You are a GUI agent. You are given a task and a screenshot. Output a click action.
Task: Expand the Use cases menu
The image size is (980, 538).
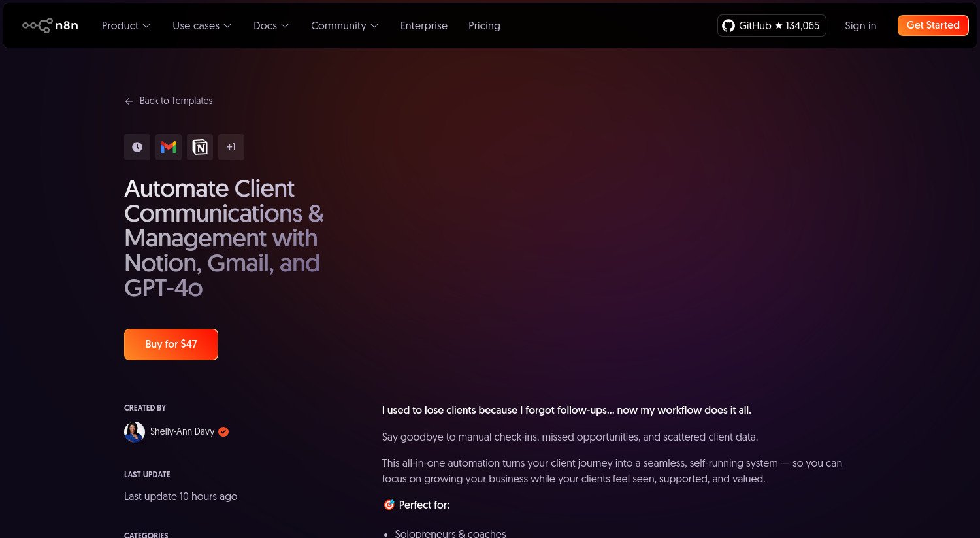[201, 25]
